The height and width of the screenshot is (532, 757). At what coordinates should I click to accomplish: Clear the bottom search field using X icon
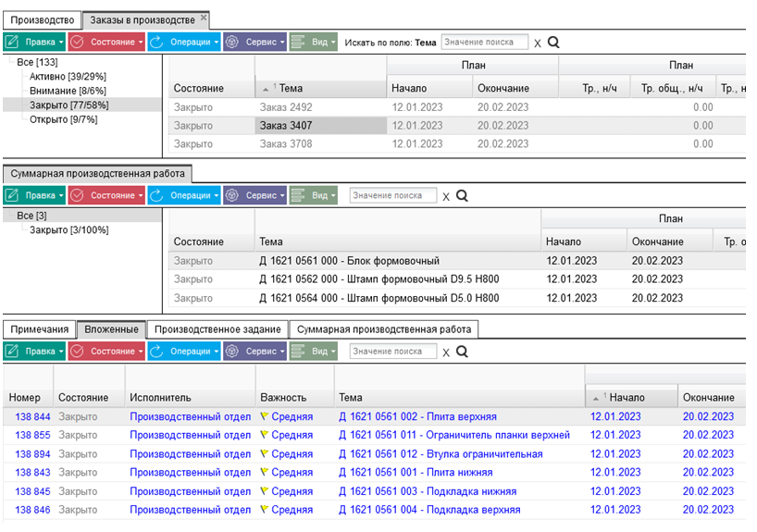pos(446,353)
